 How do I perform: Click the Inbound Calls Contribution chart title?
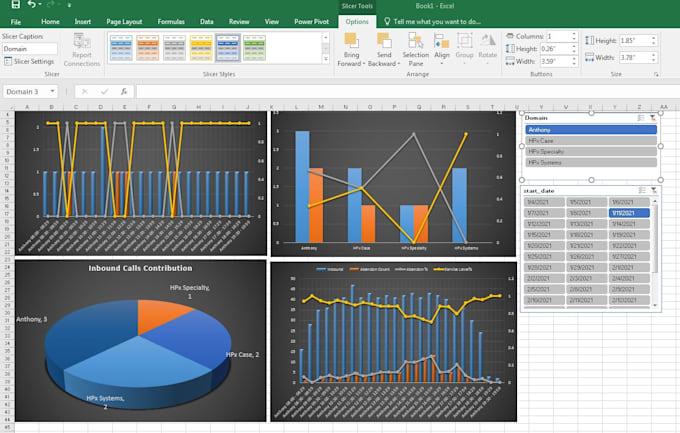(x=140, y=268)
